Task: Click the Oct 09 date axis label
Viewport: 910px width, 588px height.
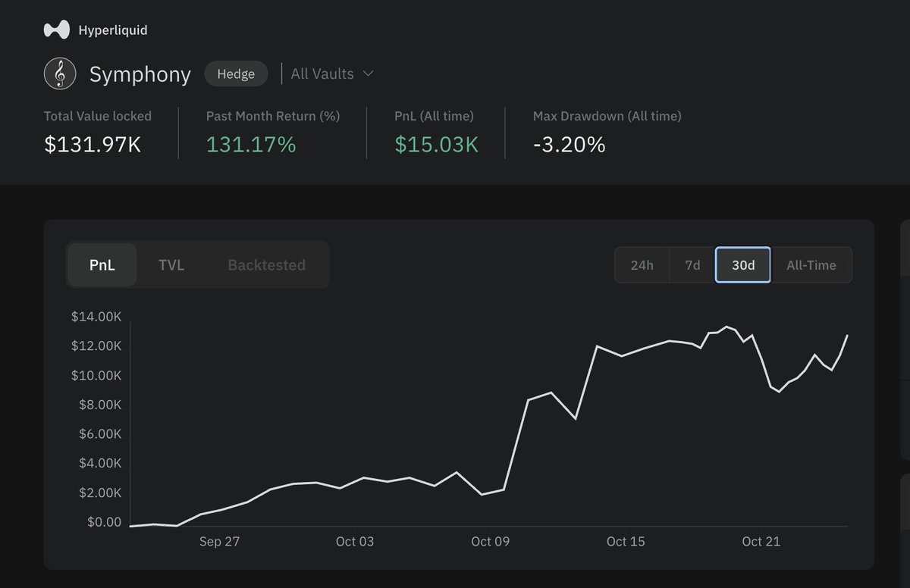Action: pyautogui.click(x=491, y=541)
